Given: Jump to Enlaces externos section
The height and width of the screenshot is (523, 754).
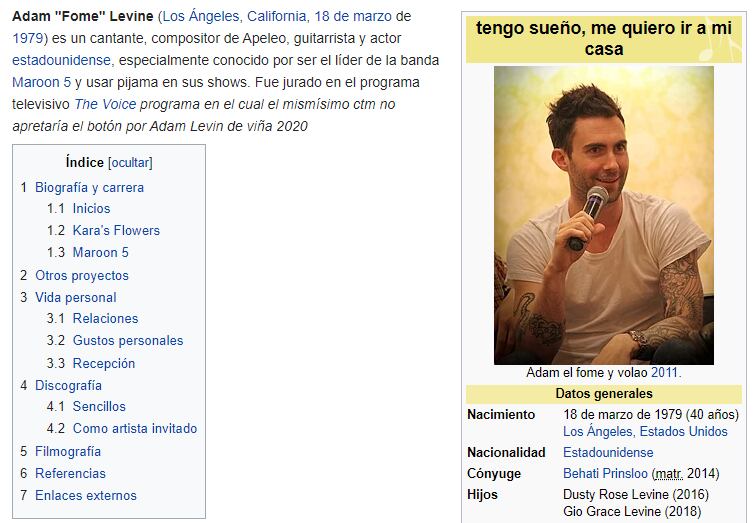Looking at the screenshot, I should tap(85, 495).
